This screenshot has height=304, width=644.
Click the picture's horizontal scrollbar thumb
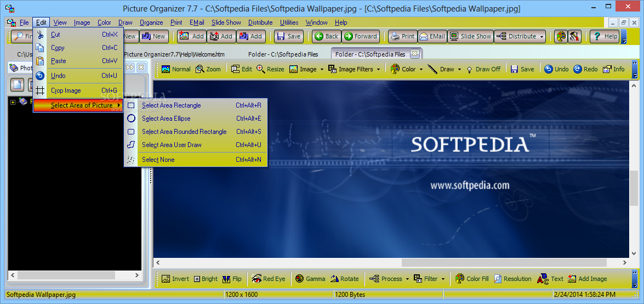click(504, 262)
